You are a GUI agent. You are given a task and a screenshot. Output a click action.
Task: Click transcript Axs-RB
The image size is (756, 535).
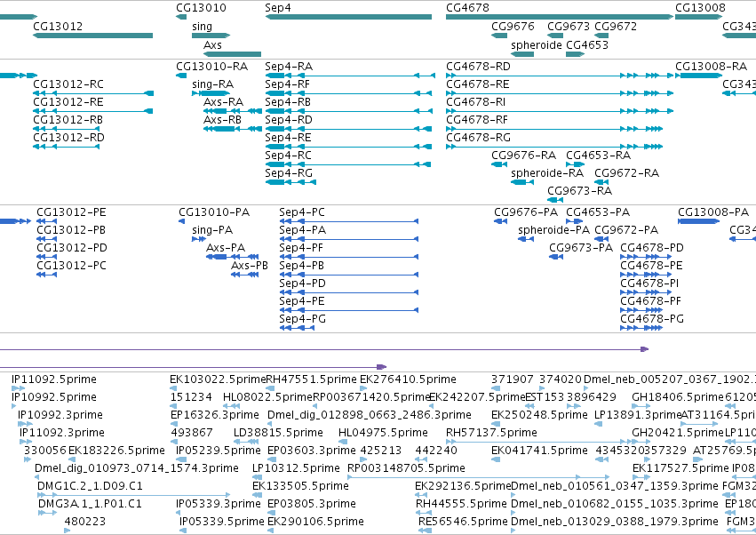[222, 120]
